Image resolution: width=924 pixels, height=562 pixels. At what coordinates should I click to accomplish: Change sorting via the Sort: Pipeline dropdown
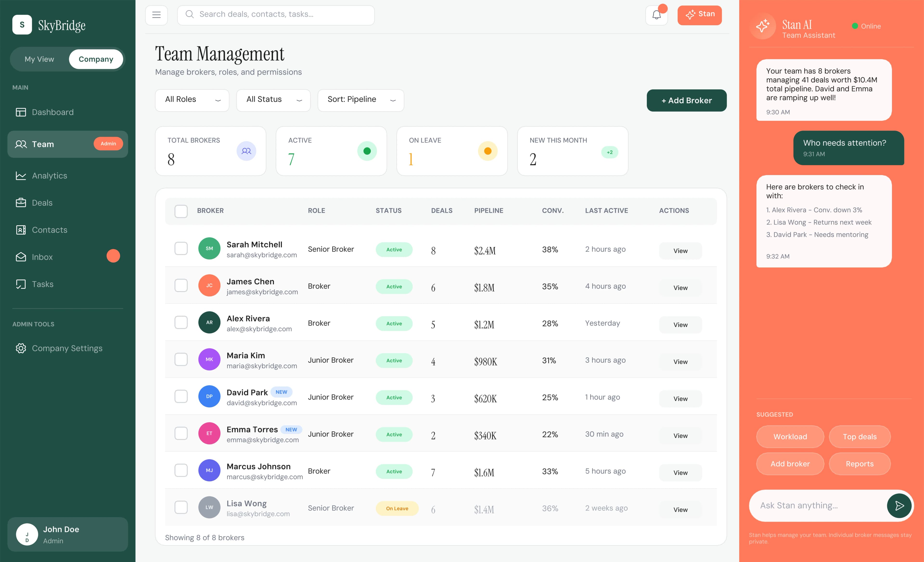(x=360, y=100)
